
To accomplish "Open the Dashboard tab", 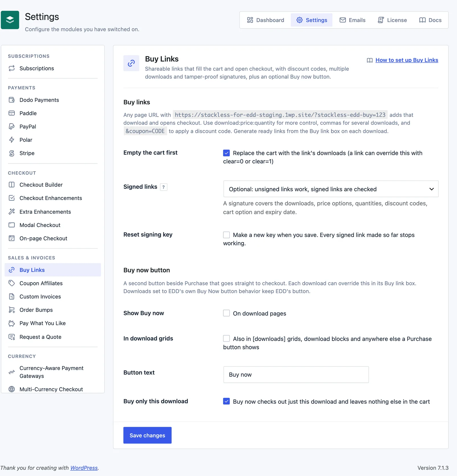I will [266, 20].
